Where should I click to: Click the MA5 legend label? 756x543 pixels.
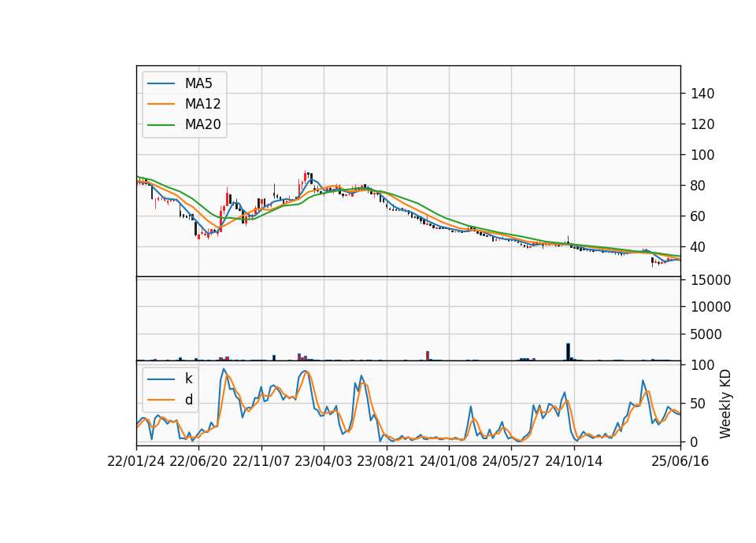click(198, 83)
